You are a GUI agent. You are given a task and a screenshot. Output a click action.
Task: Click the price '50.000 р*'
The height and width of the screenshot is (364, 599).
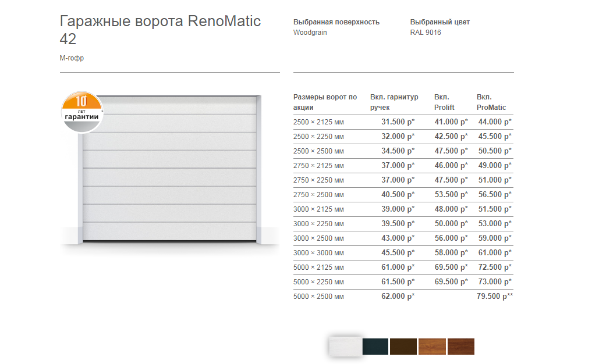pos(451,223)
